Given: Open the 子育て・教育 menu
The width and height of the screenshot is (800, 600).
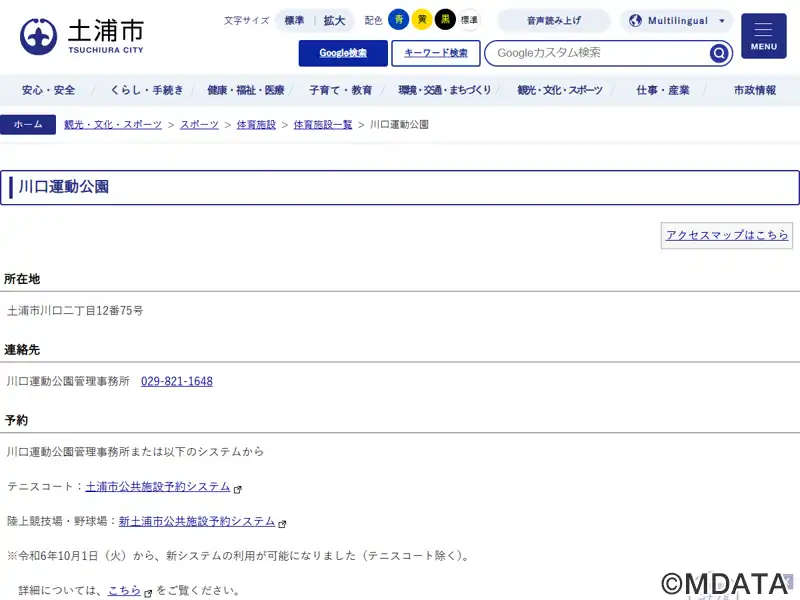Looking at the screenshot, I should [340, 90].
